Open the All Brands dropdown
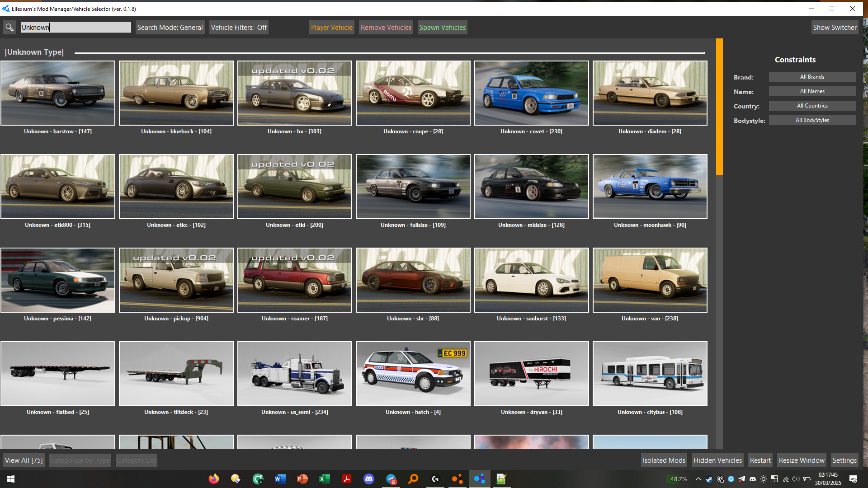This screenshot has height=488, width=868. pos(812,77)
